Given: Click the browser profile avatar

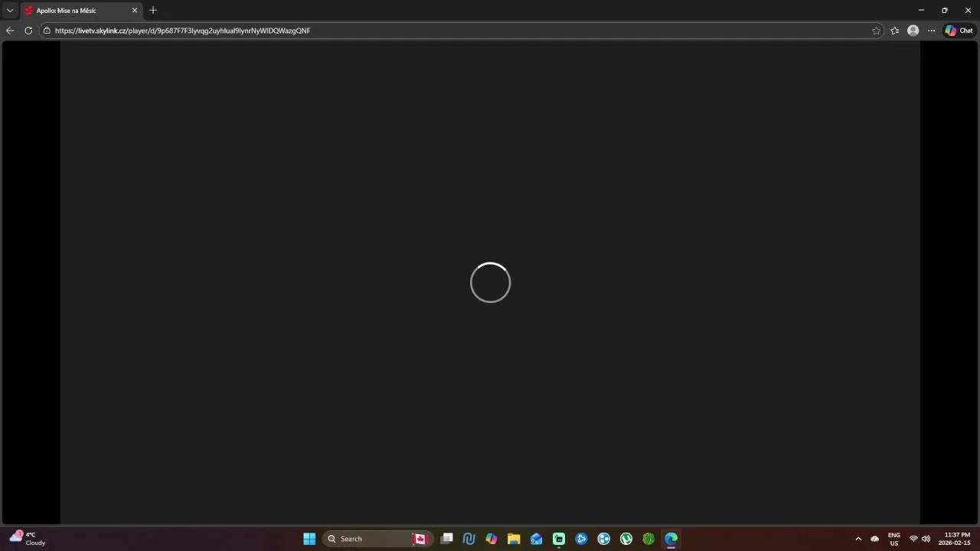Looking at the screenshot, I should pyautogui.click(x=913, y=31).
